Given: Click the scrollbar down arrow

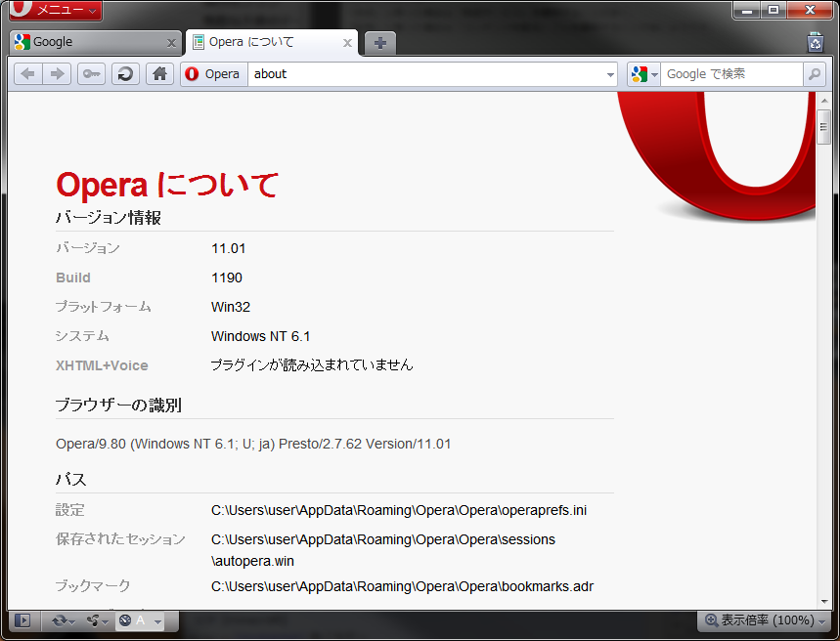Looking at the screenshot, I should 824,601.
